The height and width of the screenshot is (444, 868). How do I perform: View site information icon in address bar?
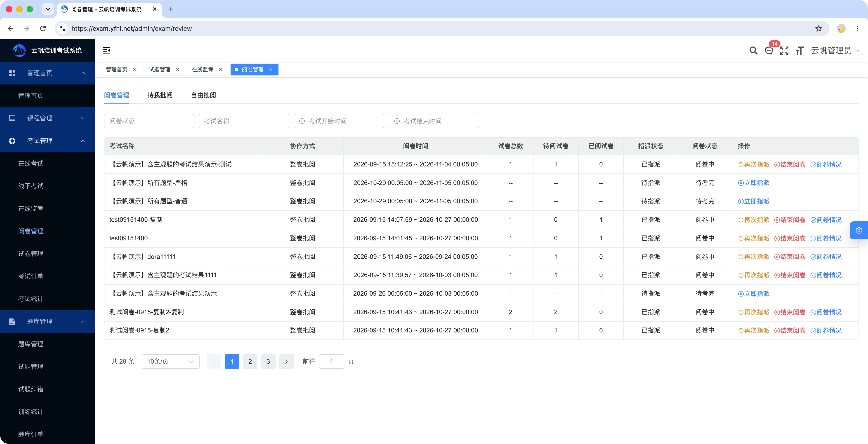tap(62, 29)
